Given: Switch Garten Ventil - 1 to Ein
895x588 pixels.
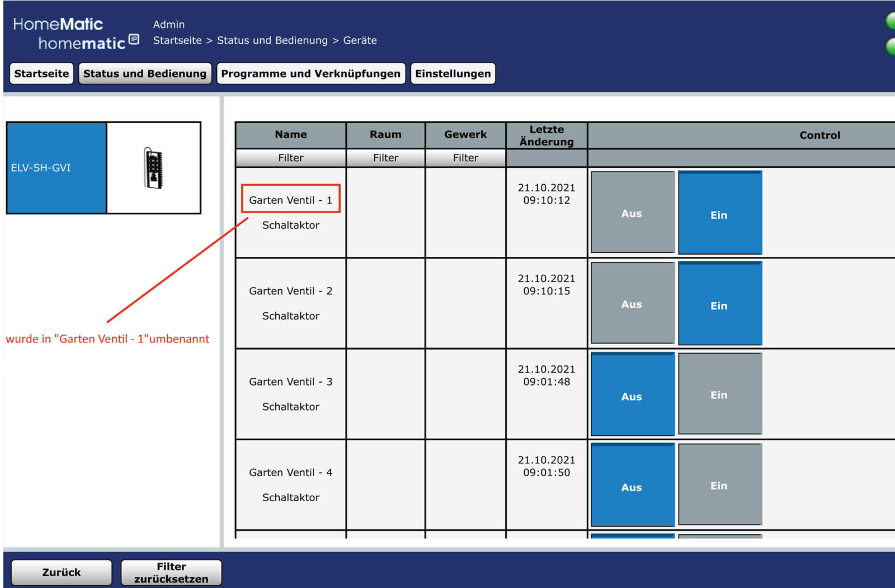Looking at the screenshot, I should pyautogui.click(x=719, y=213).
